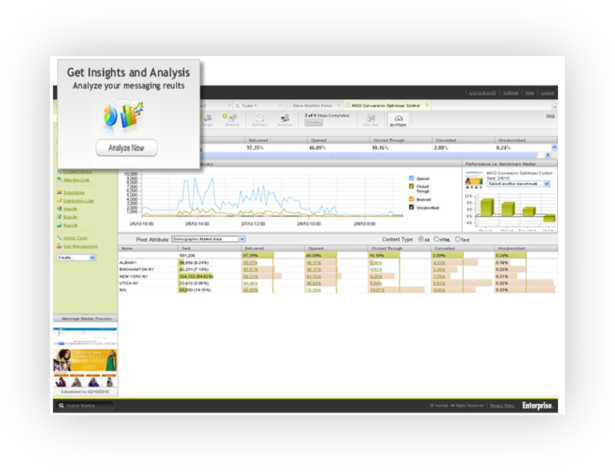Switch to the Steve Madden Demo tab
615x472 pixels.
pos(313,106)
